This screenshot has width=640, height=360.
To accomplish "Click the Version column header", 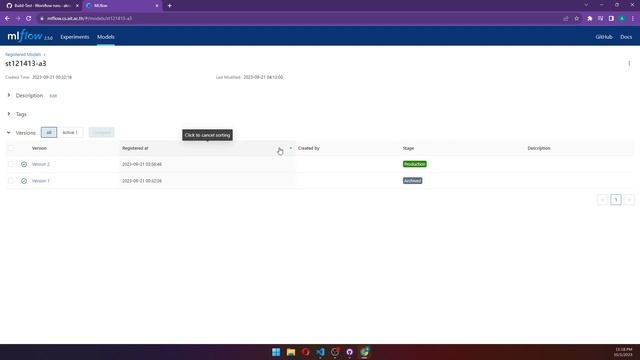I will tap(39, 148).
